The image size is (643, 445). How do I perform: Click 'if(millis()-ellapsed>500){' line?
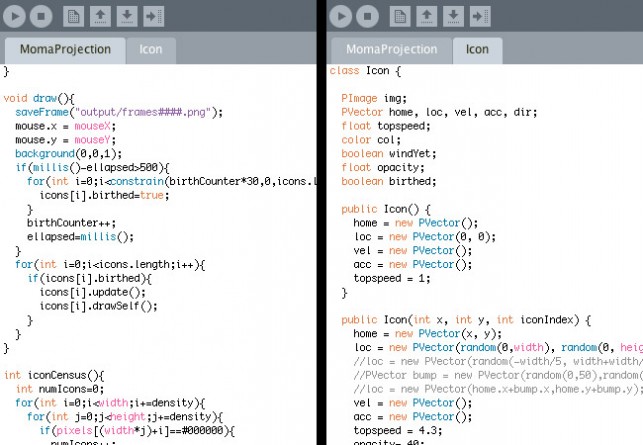coord(92,168)
